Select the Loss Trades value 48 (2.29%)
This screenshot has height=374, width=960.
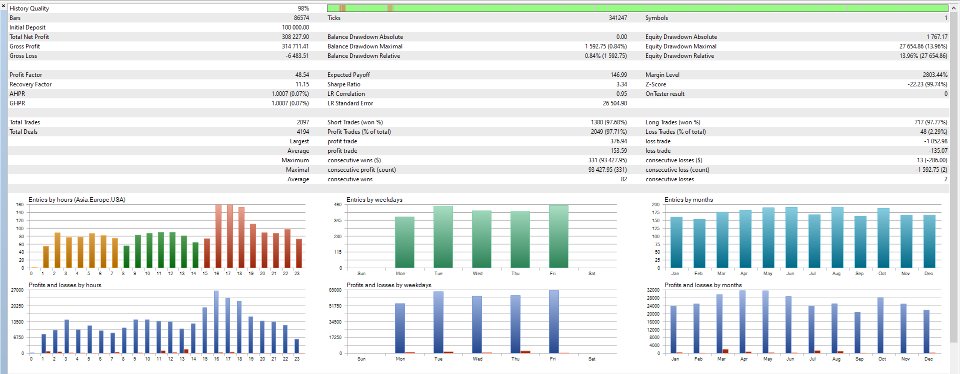(x=933, y=132)
